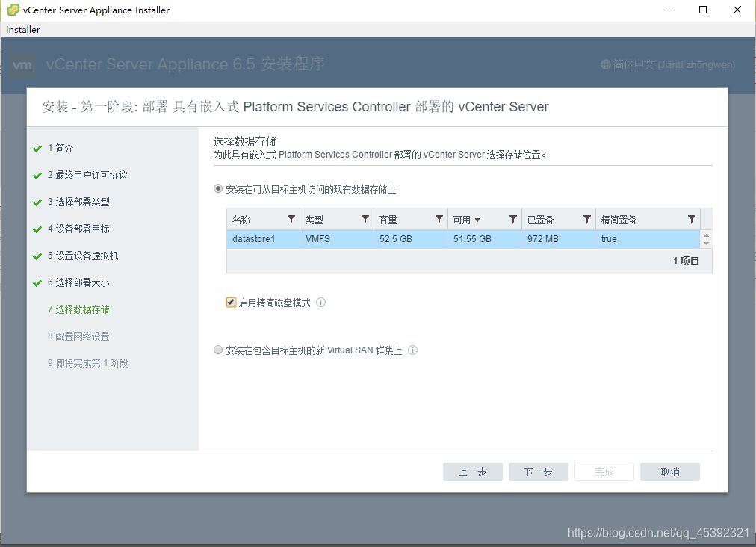Click the scroll down arrow in datastore table
756x547 pixels.
pos(707,244)
